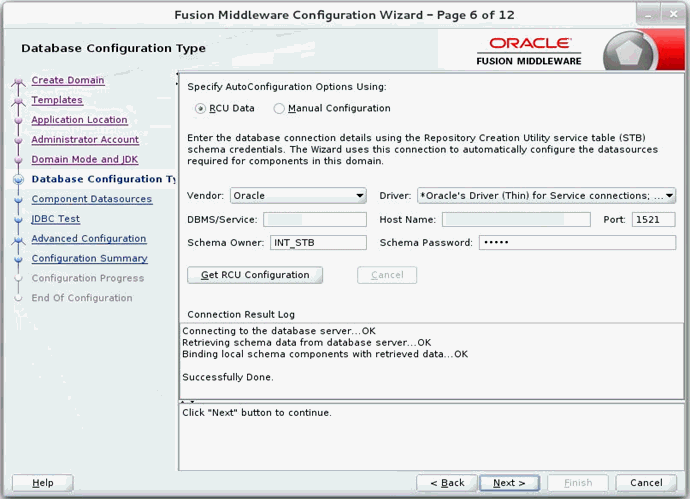Click the Create Domain step marker icon
690x499 pixels.
click(18, 81)
